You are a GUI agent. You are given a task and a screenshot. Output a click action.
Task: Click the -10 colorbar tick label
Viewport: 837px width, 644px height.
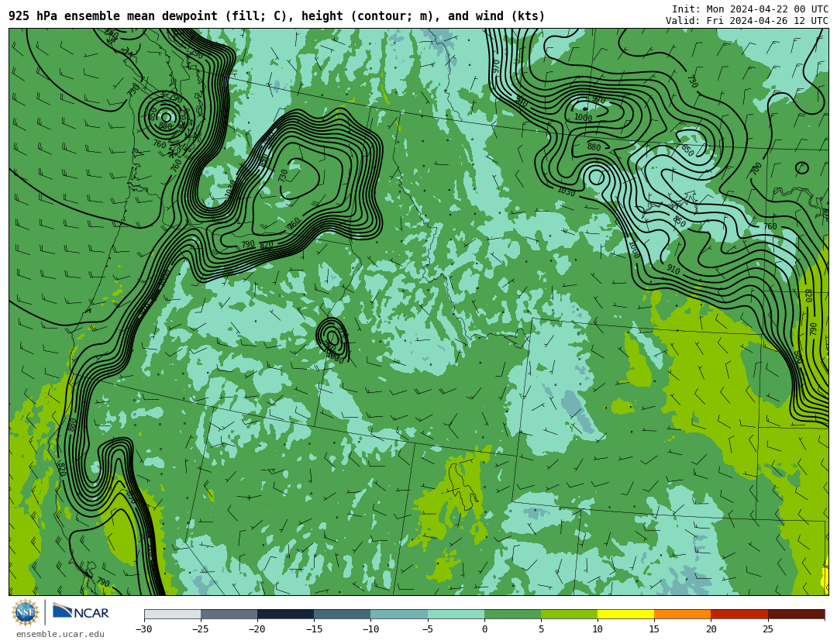pyautogui.click(x=370, y=629)
